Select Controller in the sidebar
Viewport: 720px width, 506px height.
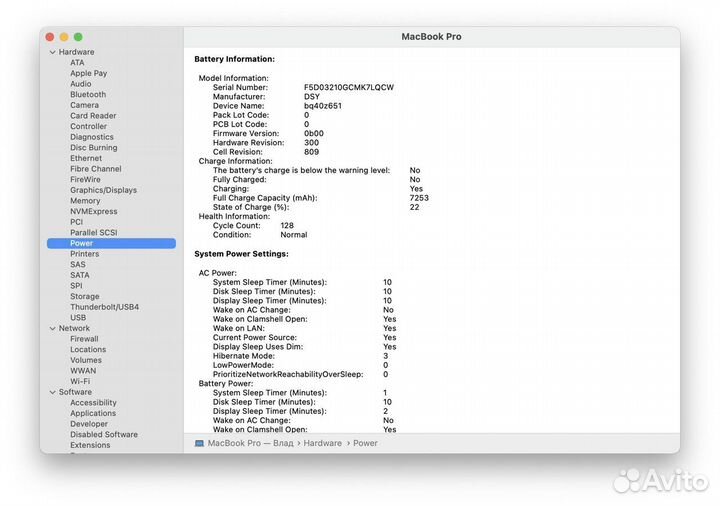point(89,126)
